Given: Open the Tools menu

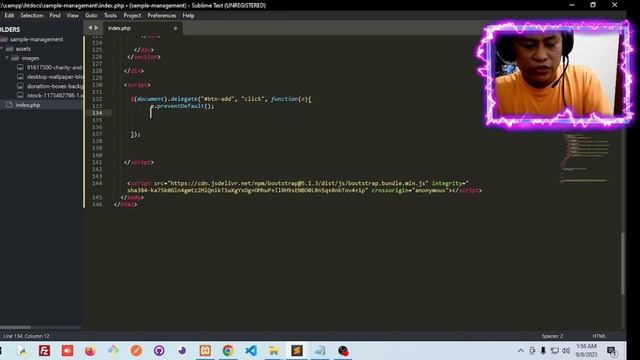Looking at the screenshot, I should point(110,16).
